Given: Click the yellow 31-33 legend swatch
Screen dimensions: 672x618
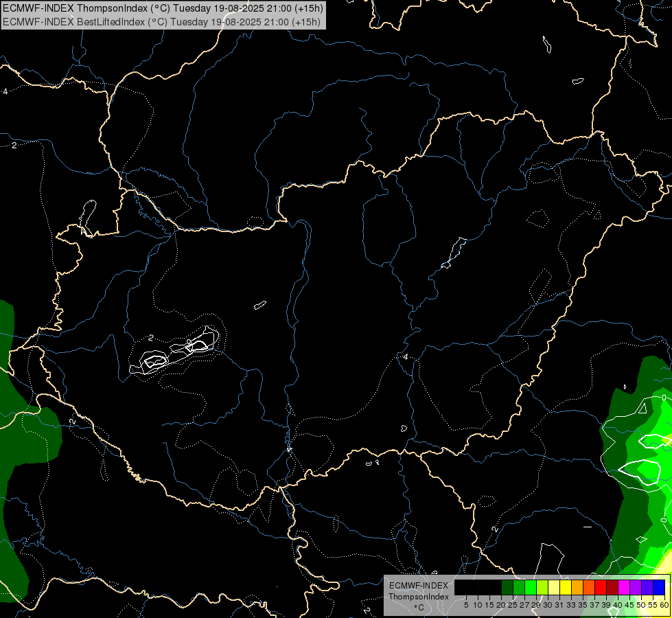Looking at the screenshot, I should pyautogui.click(x=566, y=587).
